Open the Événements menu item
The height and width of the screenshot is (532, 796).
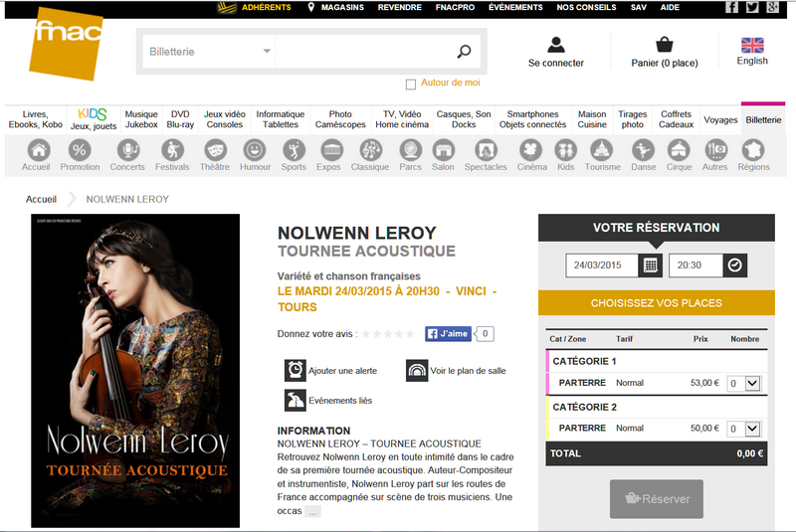tap(515, 7)
